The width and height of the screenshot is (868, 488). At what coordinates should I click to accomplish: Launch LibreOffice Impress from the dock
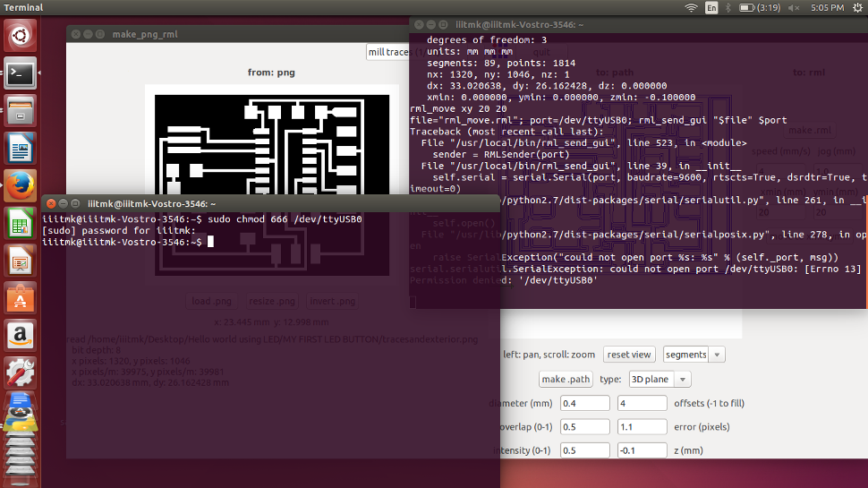point(21,260)
